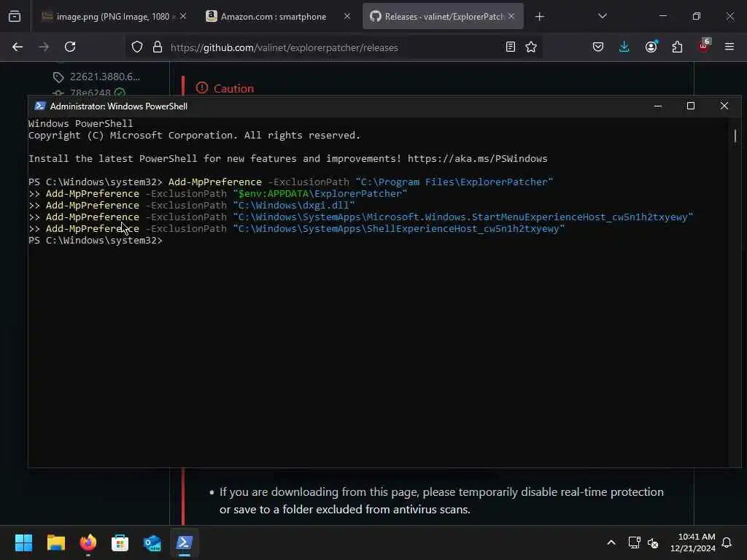Open the clock showing 10:41 AM
747x560 pixels.
pyautogui.click(x=693, y=542)
